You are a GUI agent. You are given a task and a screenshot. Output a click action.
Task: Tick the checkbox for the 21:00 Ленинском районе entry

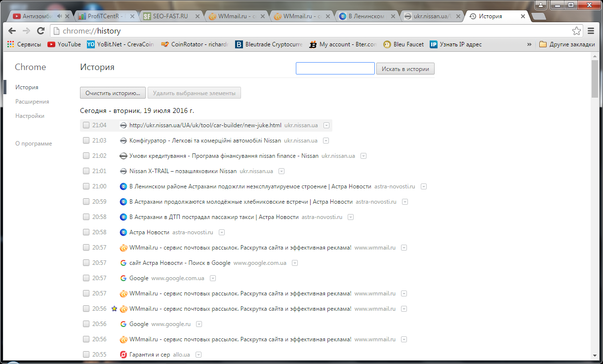coord(86,186)
